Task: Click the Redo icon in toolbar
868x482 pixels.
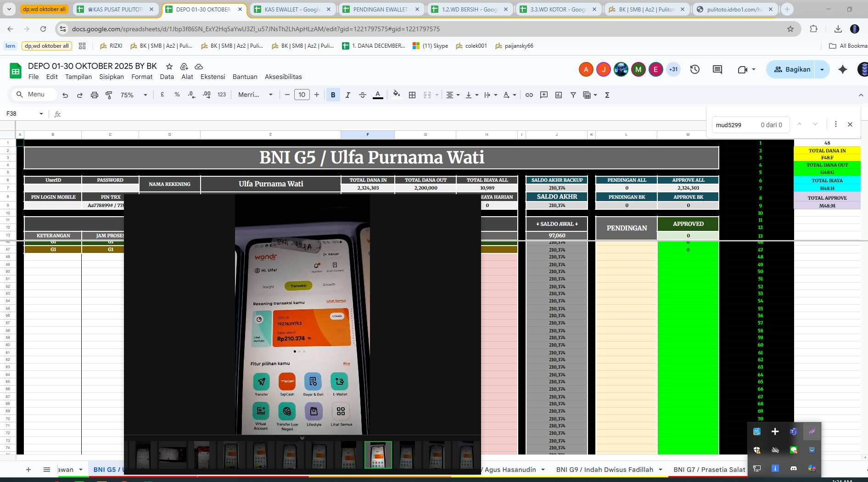Action: tap(80, 95)
